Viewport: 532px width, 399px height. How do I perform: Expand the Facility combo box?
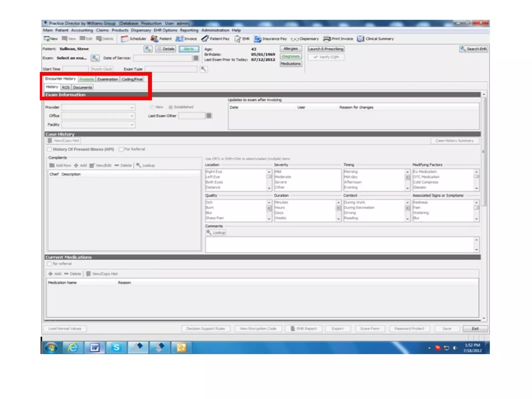click(132, 125)
